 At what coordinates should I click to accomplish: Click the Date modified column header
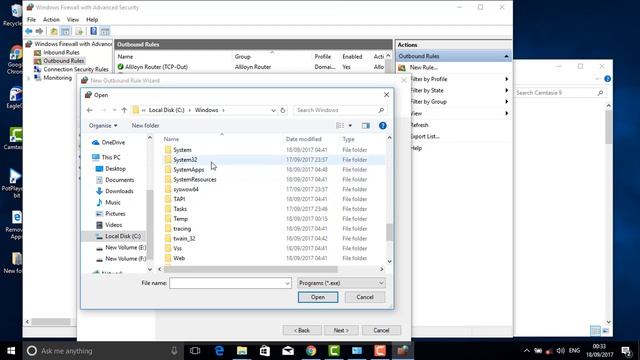304,139
